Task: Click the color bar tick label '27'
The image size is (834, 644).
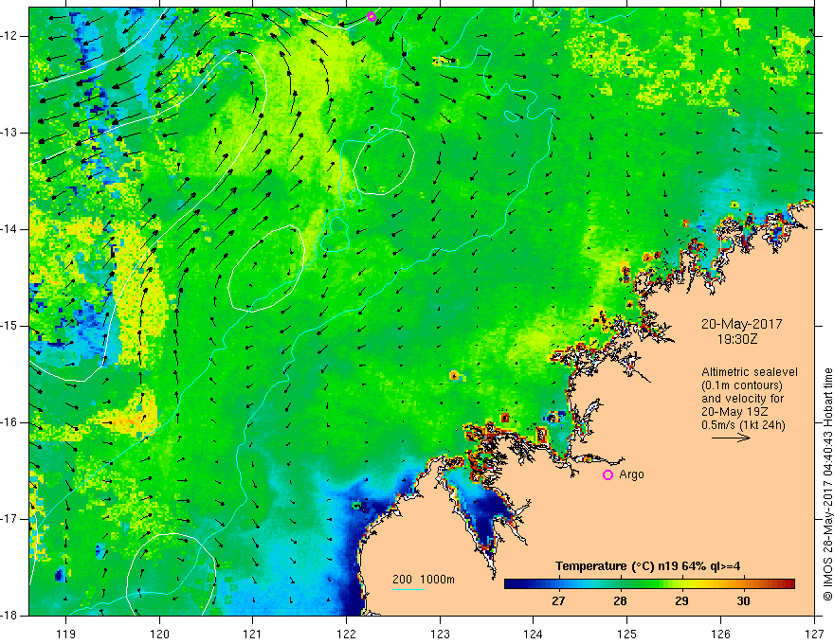Action: click(x=558, y=601)
